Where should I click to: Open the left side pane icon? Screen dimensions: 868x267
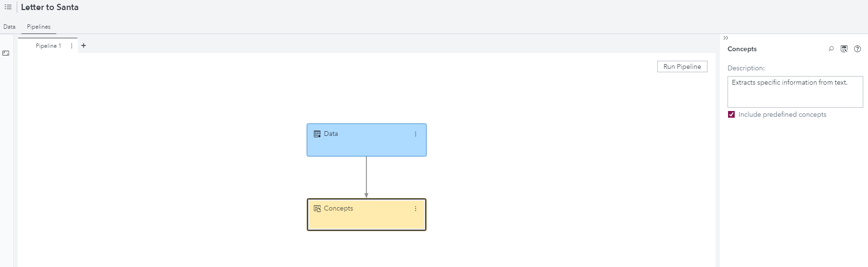(6, 53)
